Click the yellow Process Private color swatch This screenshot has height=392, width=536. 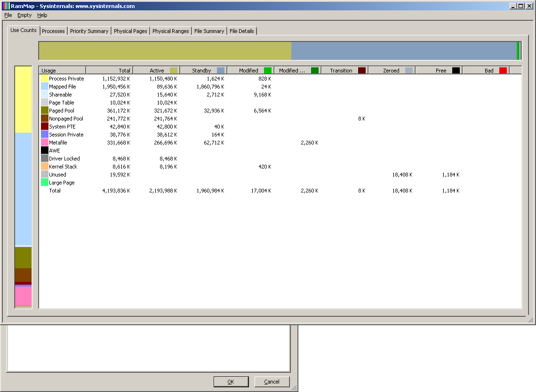tap(45, 79)
